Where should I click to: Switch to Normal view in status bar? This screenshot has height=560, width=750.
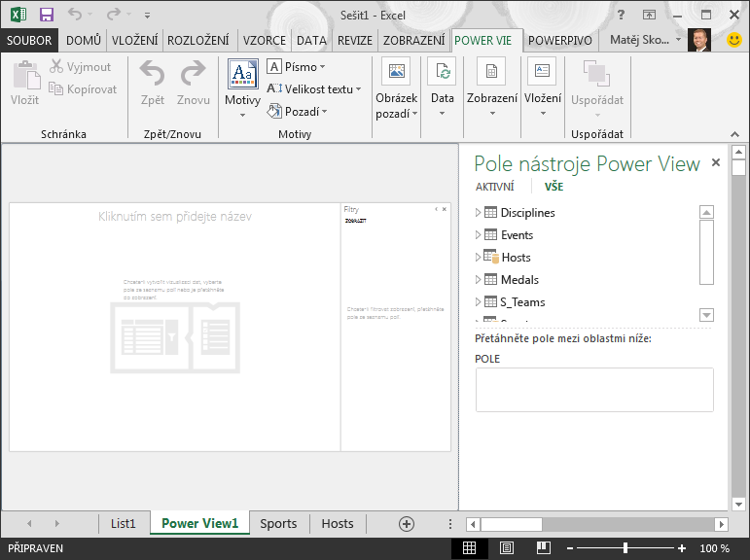point(469,548)
